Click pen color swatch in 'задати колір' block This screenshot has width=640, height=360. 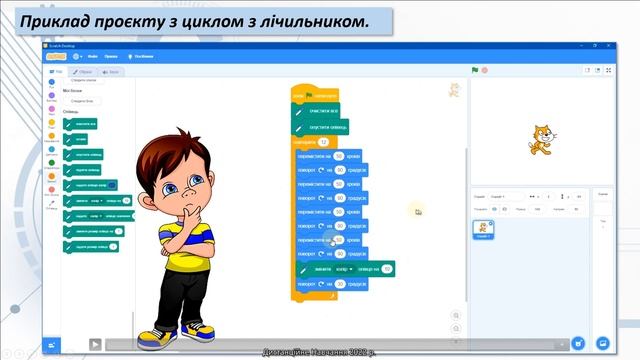pyautogui.click(x=112, y=185)
